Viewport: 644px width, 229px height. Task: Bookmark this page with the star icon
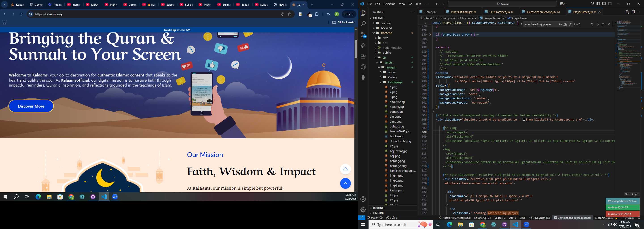290,14
